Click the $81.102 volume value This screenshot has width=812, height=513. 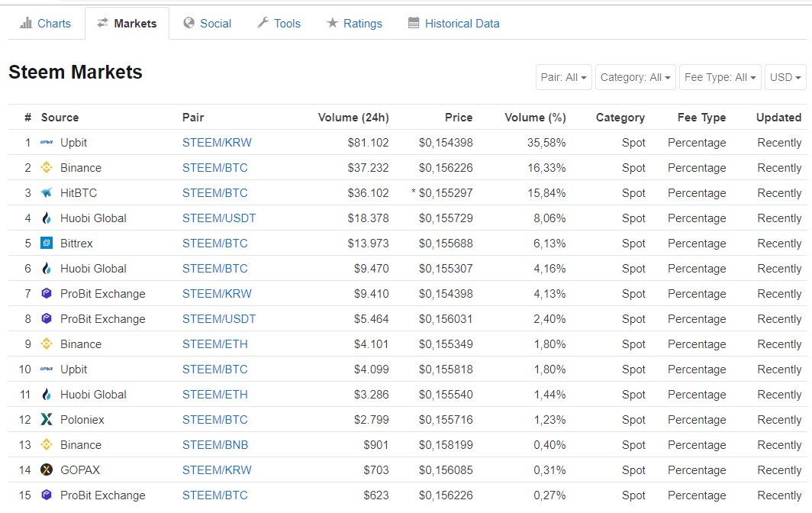pos(368,143)
